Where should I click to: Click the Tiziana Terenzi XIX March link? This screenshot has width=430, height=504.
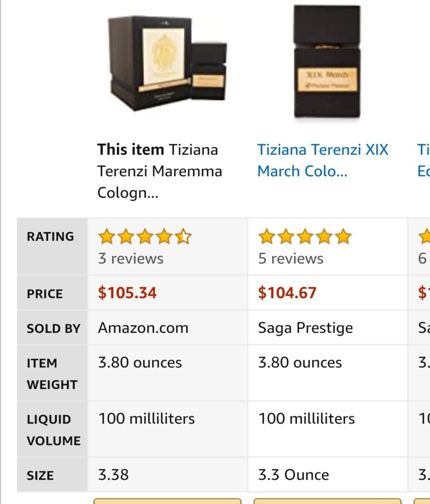(x=322, y=160)
